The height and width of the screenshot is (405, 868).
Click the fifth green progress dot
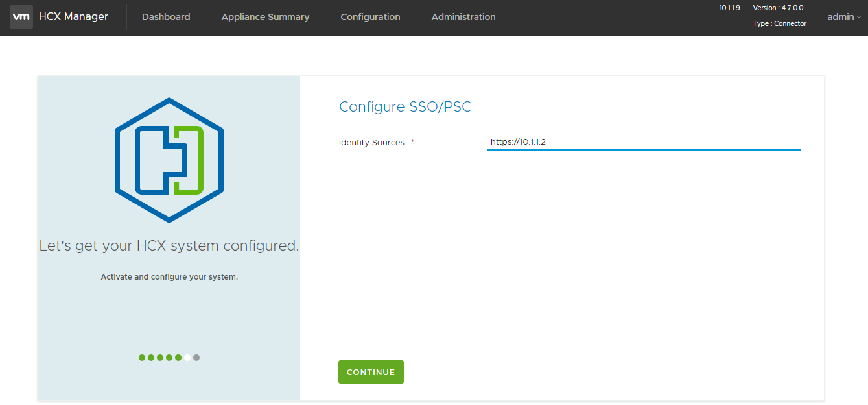coord(178,357)
